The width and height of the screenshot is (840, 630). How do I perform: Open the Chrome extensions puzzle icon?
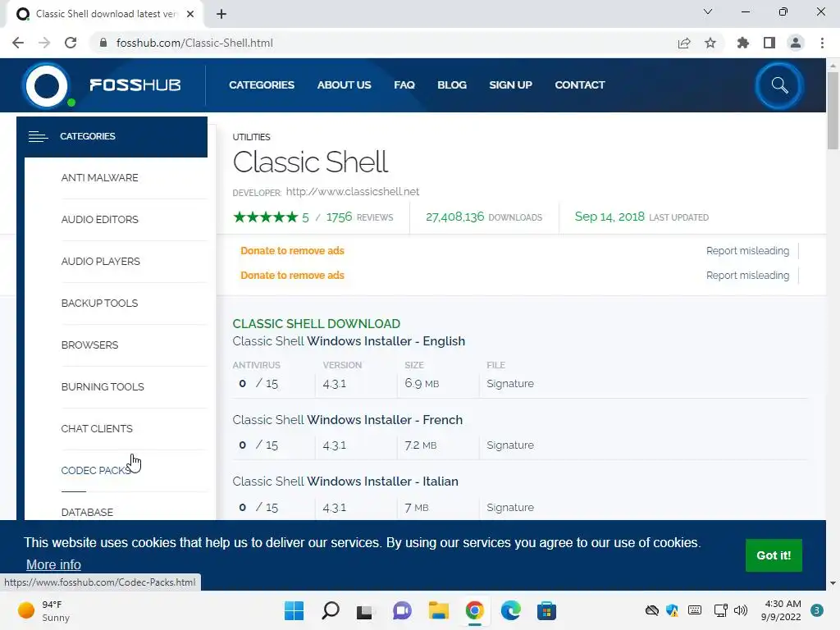743,43
